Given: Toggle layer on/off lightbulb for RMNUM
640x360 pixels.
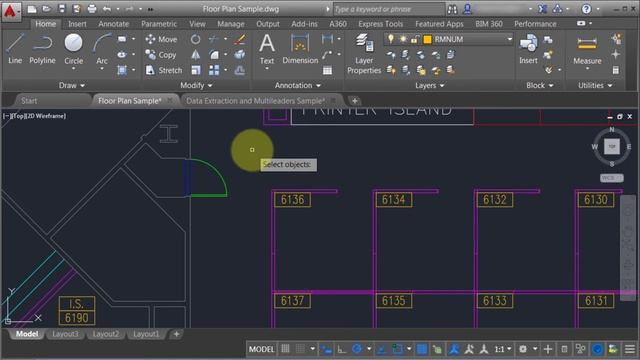Looking at the screenshot, I should 391,39.
